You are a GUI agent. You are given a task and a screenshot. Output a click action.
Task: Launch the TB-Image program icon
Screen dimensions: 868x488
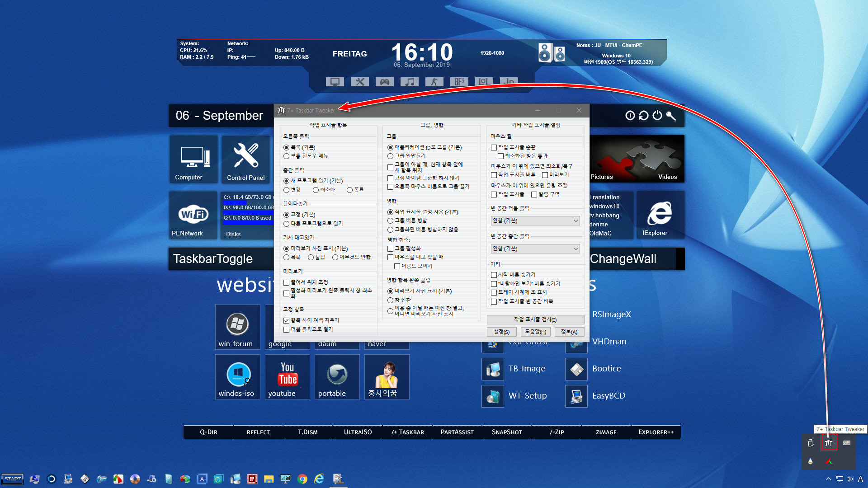click(x=493, y=369)
